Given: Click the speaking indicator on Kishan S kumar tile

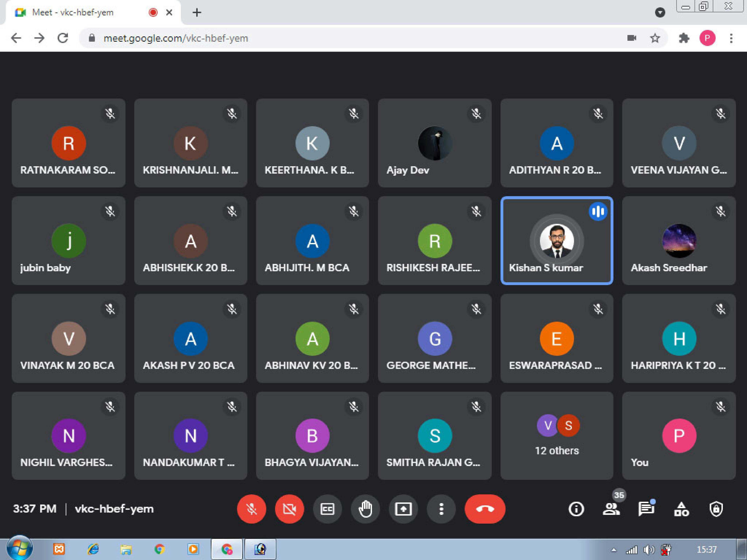Looking at the screenshot, I should coord(598,212).
